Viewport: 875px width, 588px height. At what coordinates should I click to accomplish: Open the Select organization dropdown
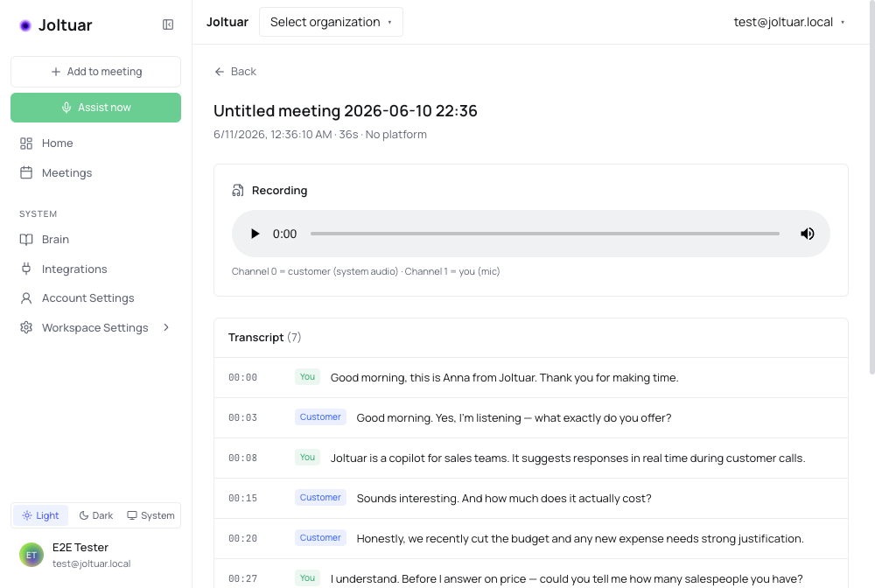point(331,23)
